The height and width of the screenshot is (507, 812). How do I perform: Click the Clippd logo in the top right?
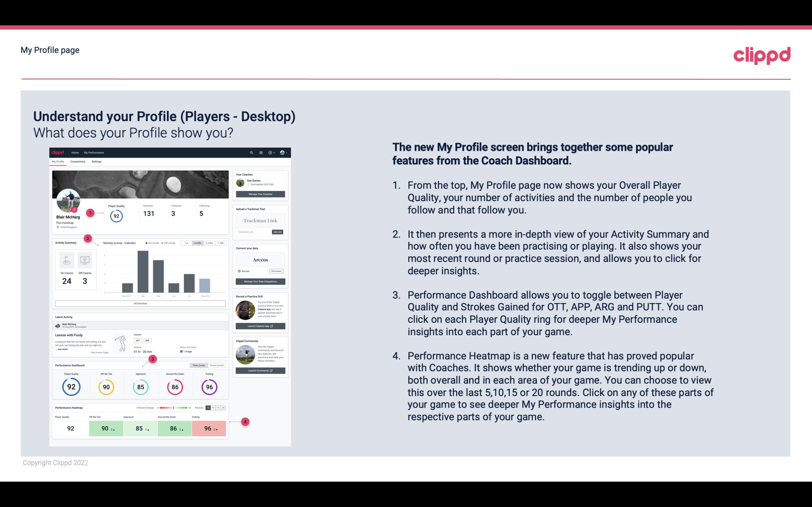761,54
